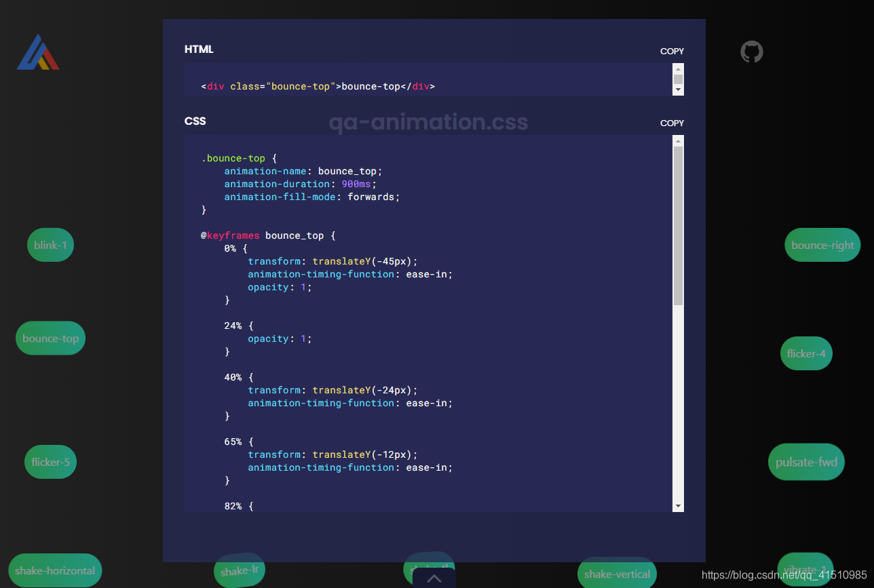Click the HTML section heading
874x588 pixels.
[199, 50]
